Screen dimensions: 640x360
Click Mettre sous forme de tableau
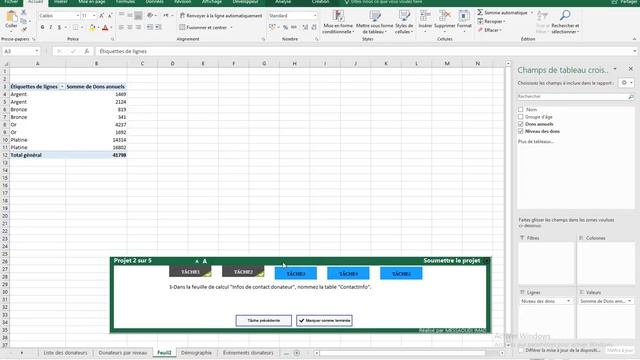(374, 22)
